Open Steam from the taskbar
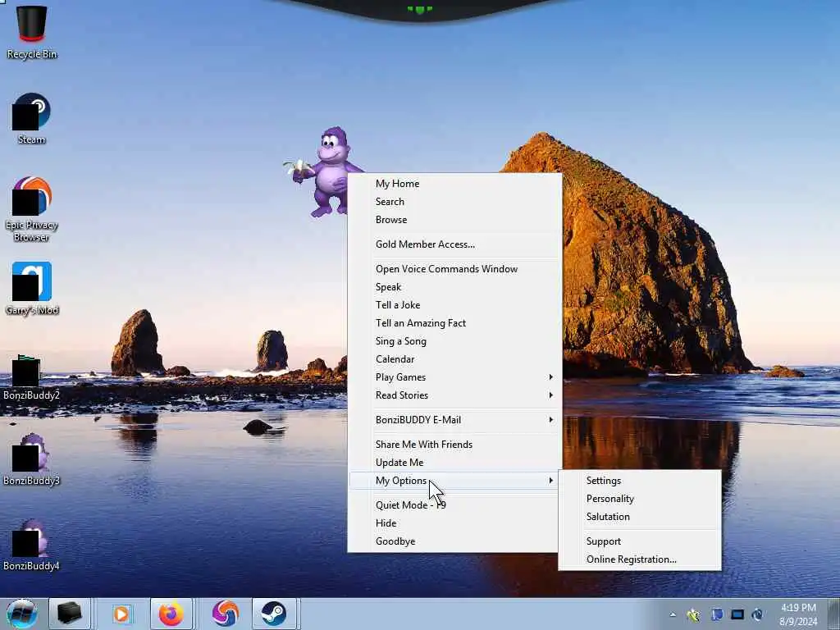The height and width of the screenshot is (630, 840). tap(274, 614)
